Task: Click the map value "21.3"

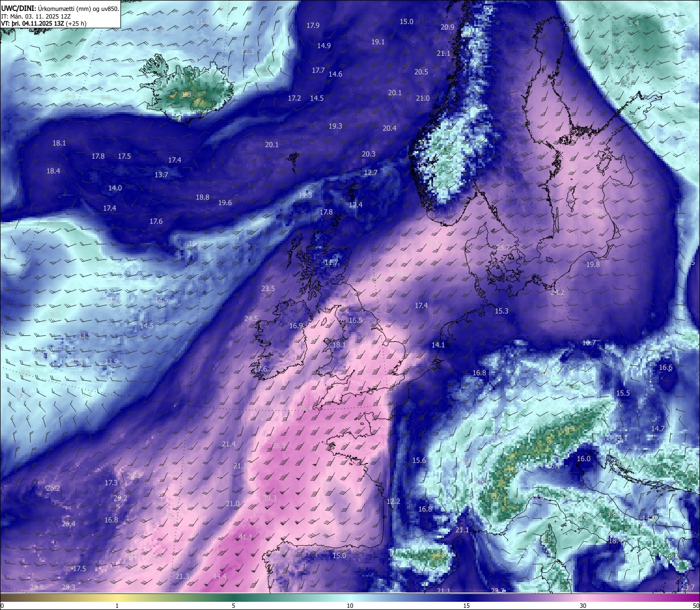Action: pyautogui.click(x=182, y=577)
